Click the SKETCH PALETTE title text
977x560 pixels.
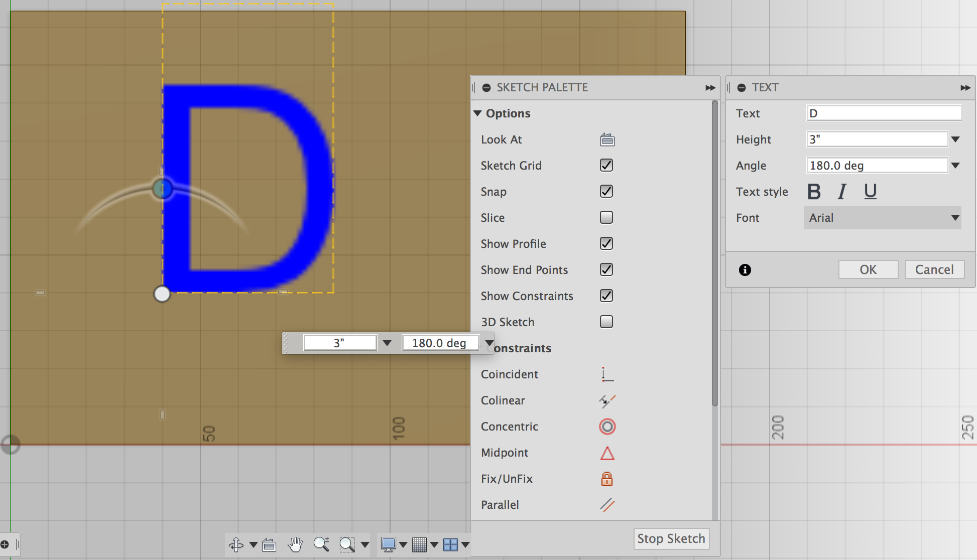[542, 88]
